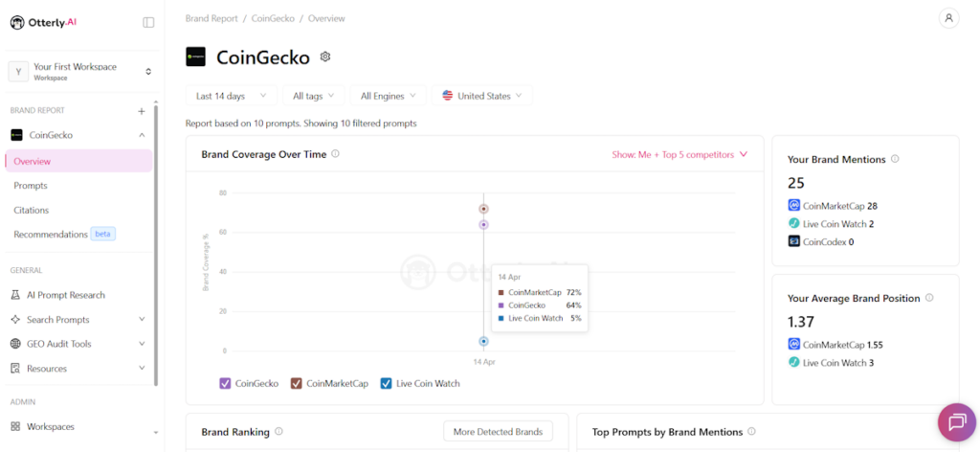Click the Resources icon in sidebar
This screenshot has width=980, height=452.
click(x=16, y=369)
